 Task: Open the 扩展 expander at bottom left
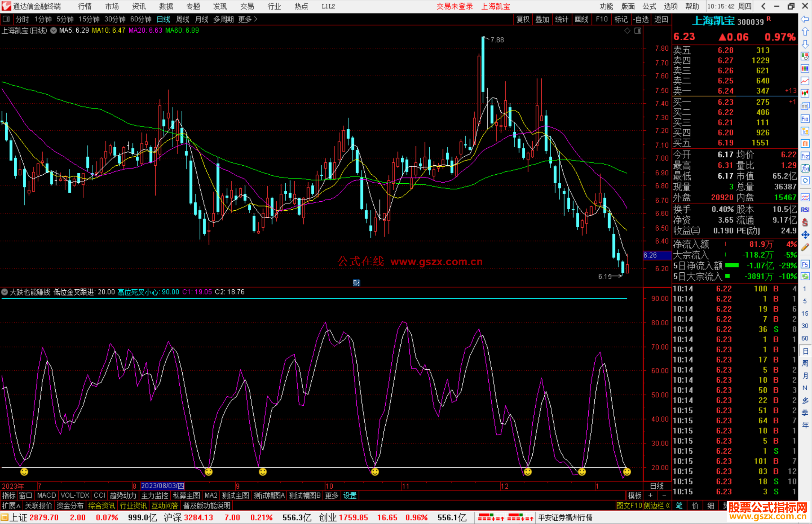(x=11, y=506)
